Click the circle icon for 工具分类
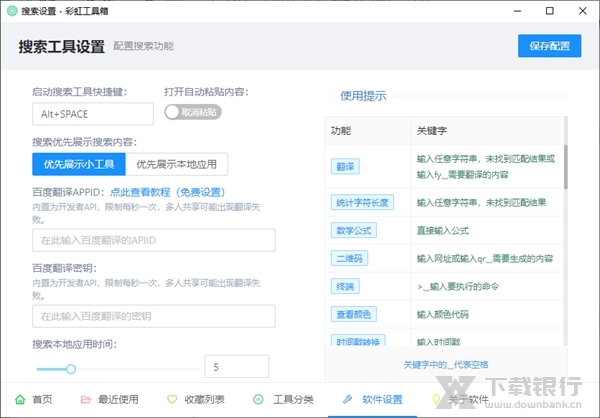This screenshot has height=418, width=600. 258,400
